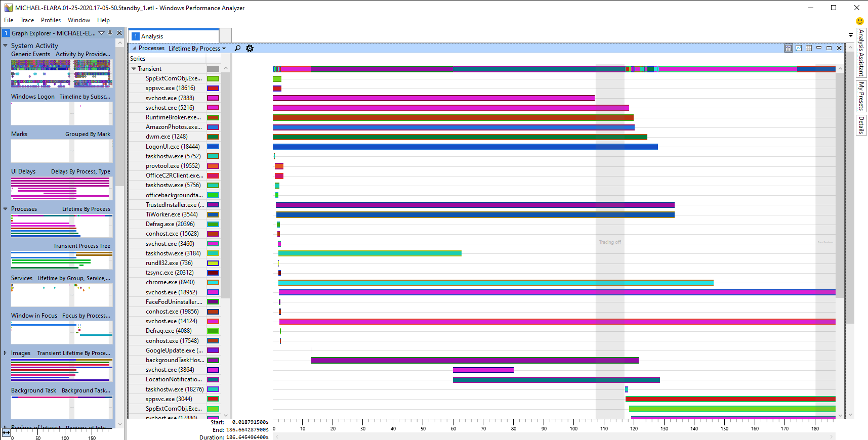Click LogonUI.exe (18444) color swatch
Viewport: 868px width, 440px height.
pos(213,147)
